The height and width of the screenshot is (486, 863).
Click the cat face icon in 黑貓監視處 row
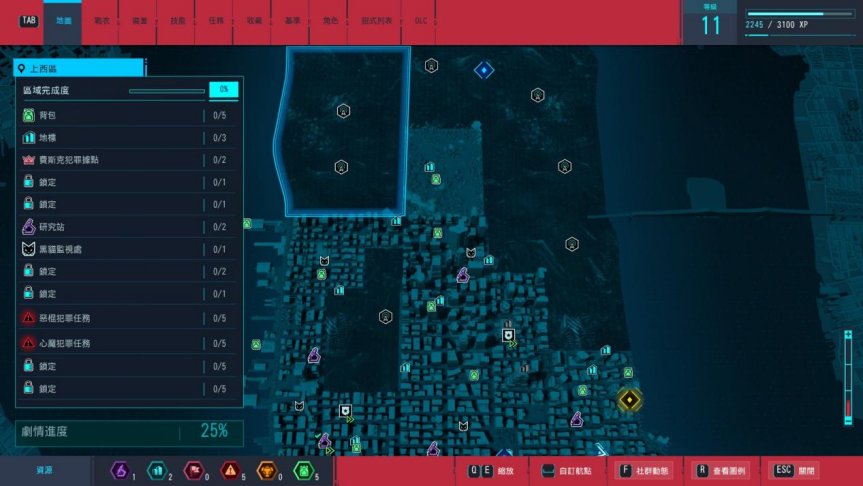[x=29, y=249]
